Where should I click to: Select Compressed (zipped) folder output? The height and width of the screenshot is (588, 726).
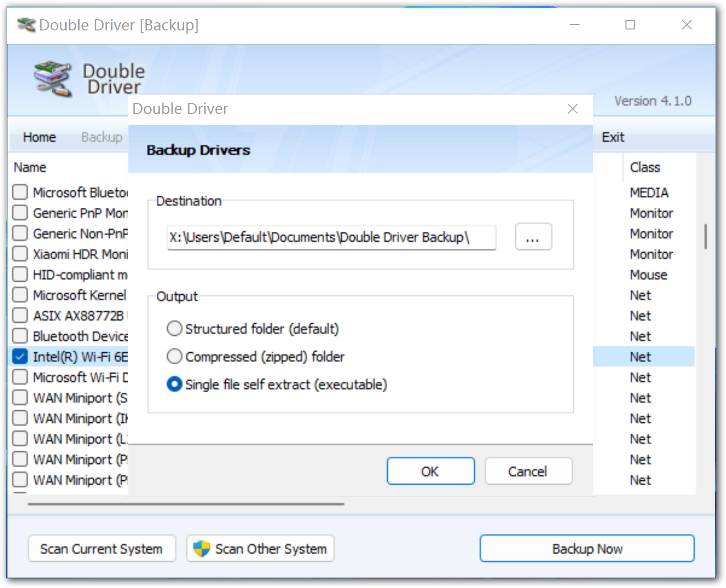coord(174,357)
